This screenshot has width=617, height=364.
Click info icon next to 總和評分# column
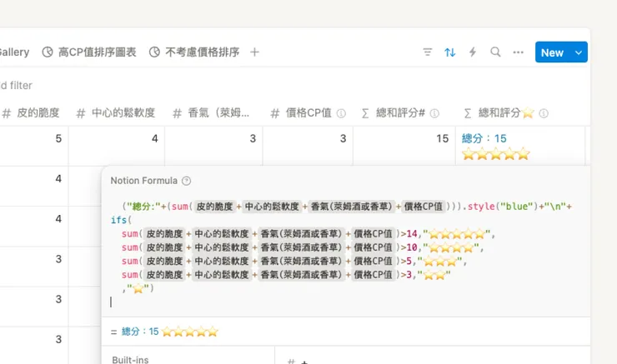(x=434, y=113)
